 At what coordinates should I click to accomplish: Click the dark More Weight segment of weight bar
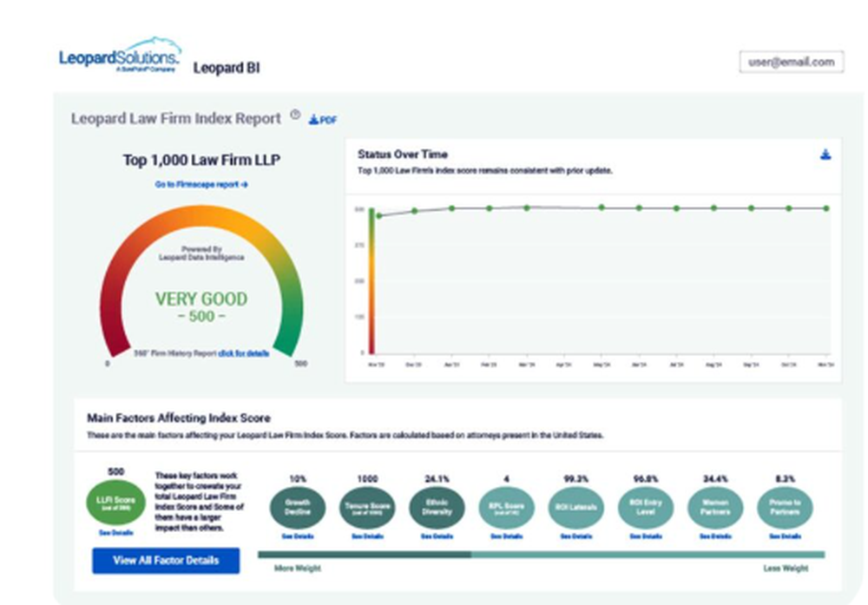[365, 554]
